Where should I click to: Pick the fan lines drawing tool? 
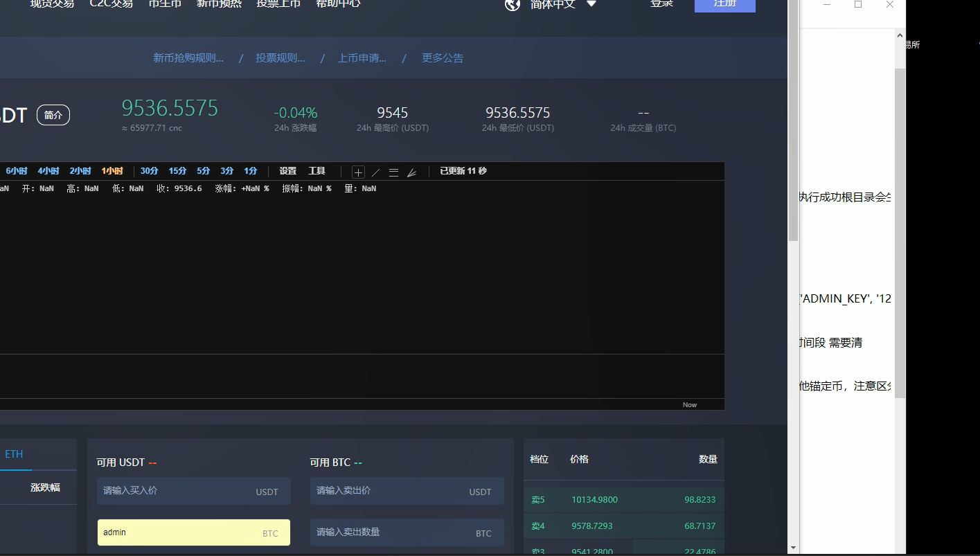coord(411,172)
